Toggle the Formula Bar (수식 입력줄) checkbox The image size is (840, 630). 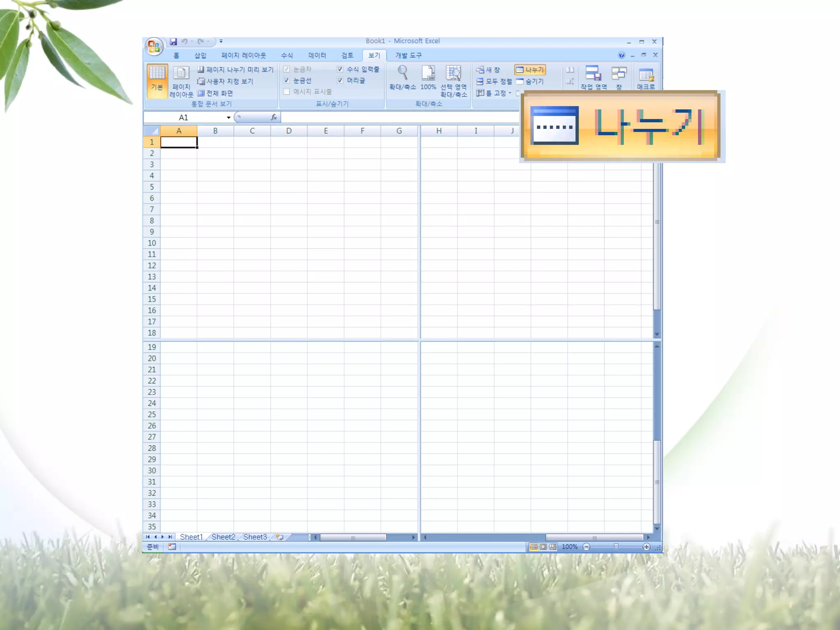(x=340, y=69)
